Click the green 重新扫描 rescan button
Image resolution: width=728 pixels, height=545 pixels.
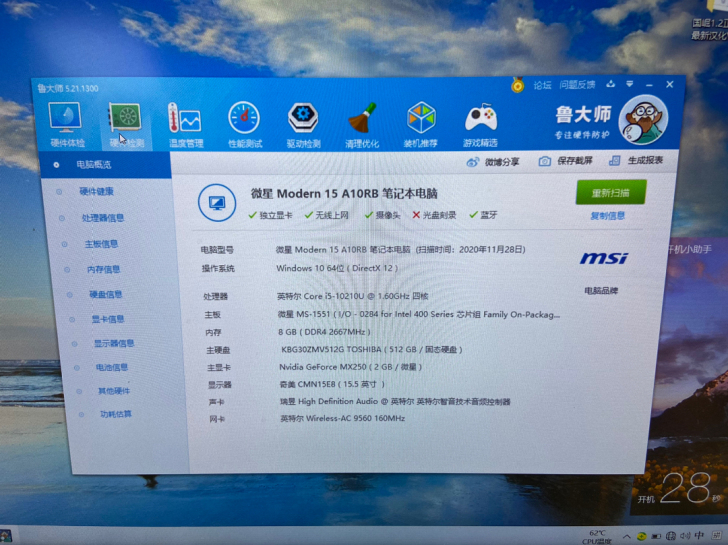coord(611,192)
